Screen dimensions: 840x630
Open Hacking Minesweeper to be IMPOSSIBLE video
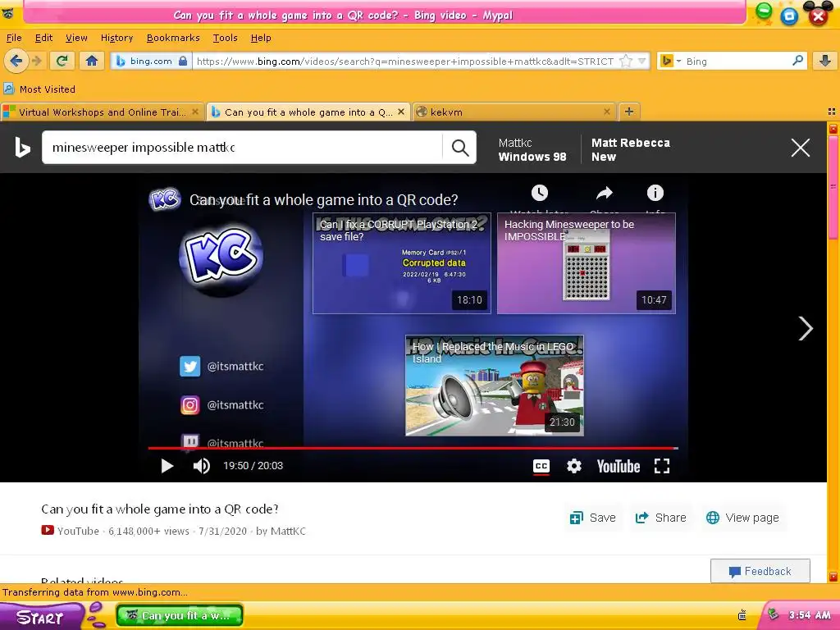(x=586, y=263)
